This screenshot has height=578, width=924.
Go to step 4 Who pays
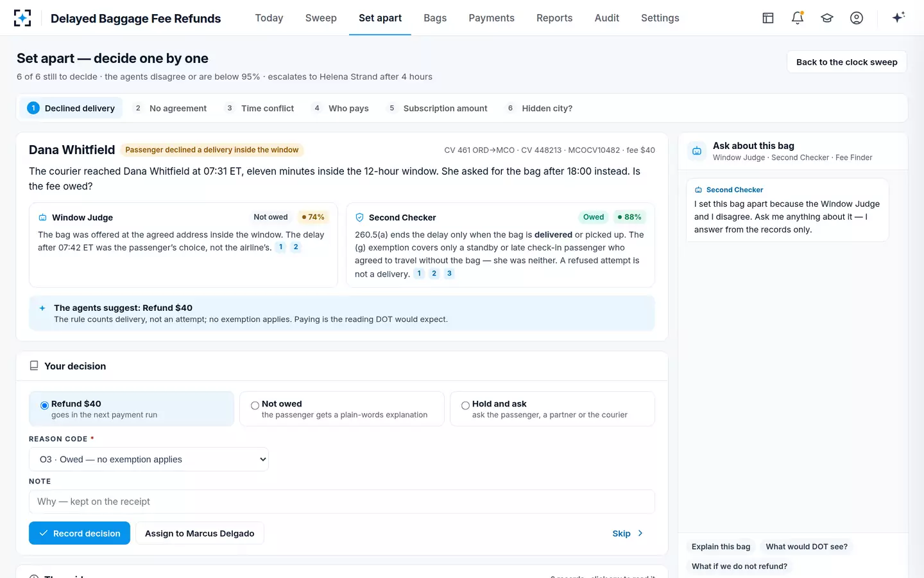pos(341,109)
